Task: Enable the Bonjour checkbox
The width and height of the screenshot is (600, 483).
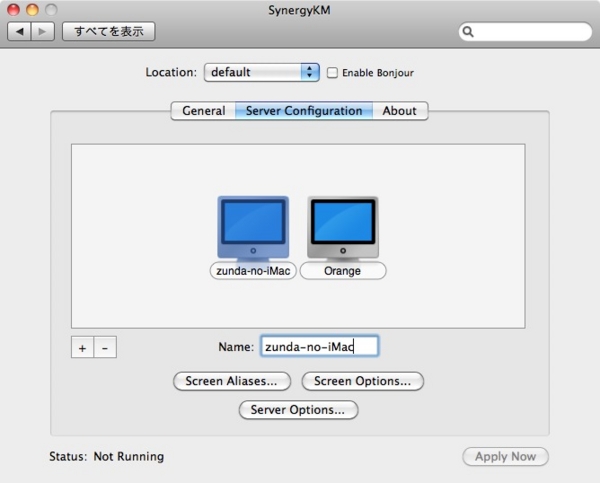Action: tap(332, 72)
